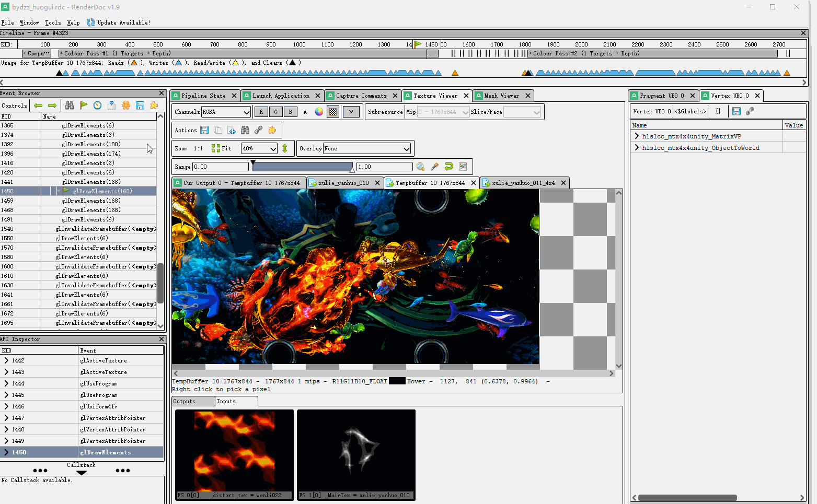This screenshot has height=504, width=817.
Task: Expand hlslcc_mtx4x4unity_MatrixVP in Vertex UBO
Action: pos(636,136)
